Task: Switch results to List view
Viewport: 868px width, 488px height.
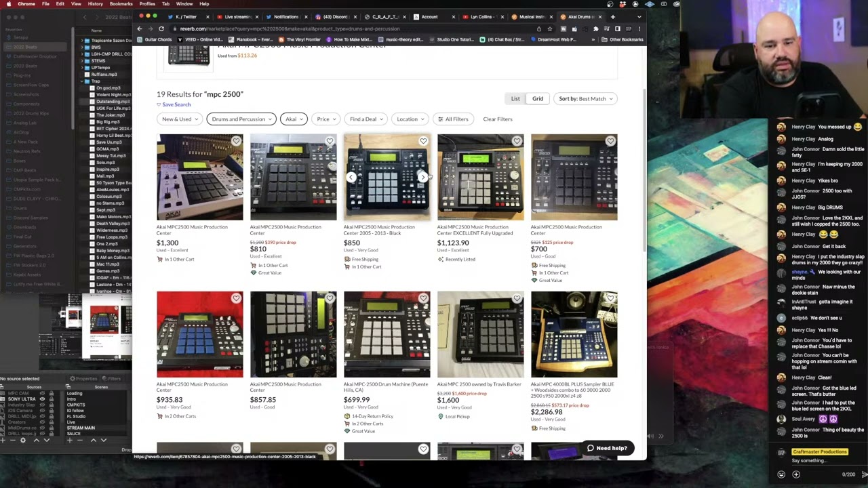Action: click(x=515, y=99)
